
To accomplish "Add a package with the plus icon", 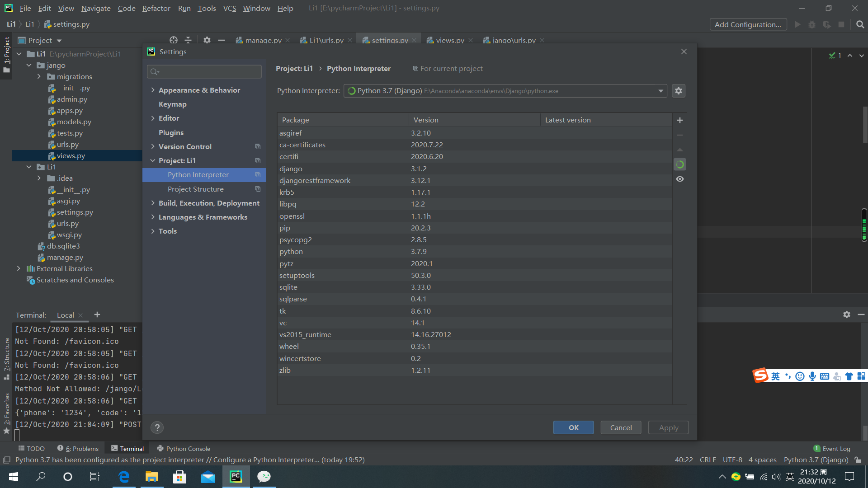I will click(679, 120).
